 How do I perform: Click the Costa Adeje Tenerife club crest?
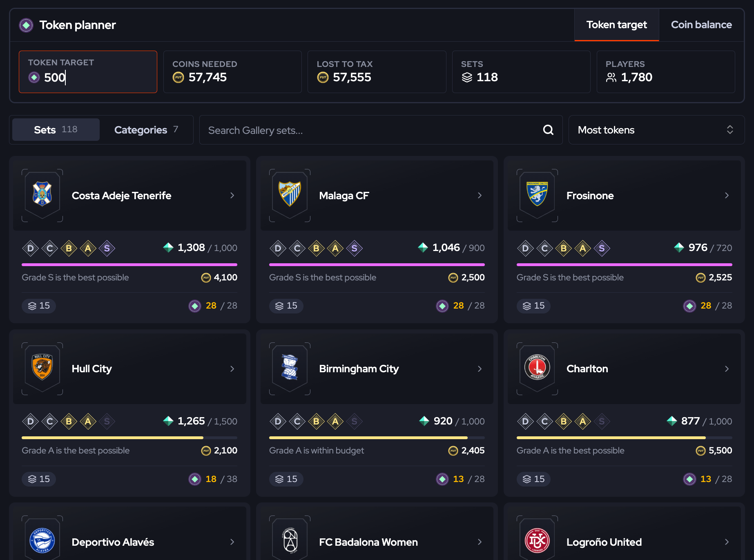click(42, 194)
